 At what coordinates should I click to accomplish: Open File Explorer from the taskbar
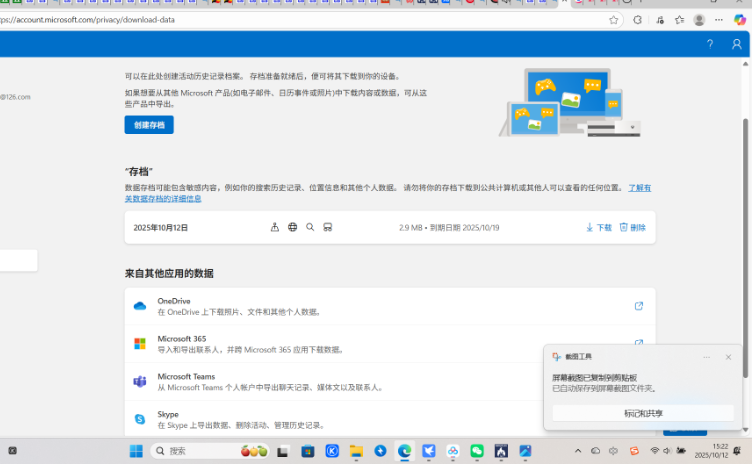pos(356,451)
